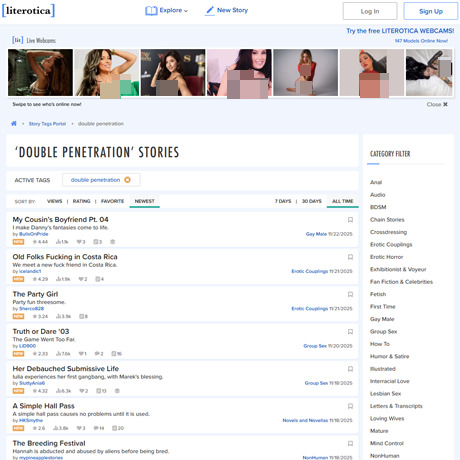Image resolution: width=460 pixels, height=460 pixels.
Task: Click the Sign Up button
Action: (x=431, y=11)
